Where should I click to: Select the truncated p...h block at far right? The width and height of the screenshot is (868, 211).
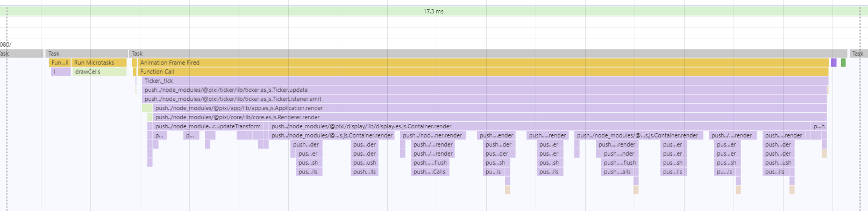click(x=819, y=127)
